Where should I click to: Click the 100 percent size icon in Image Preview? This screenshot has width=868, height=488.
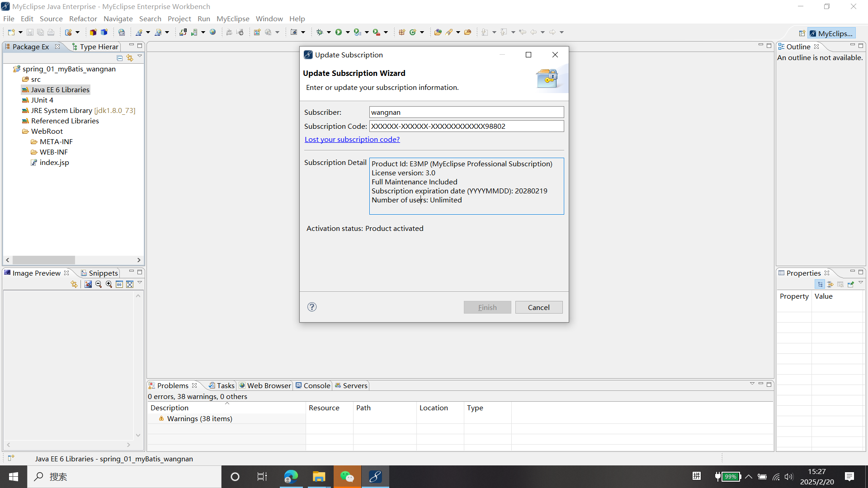point(119,284)
